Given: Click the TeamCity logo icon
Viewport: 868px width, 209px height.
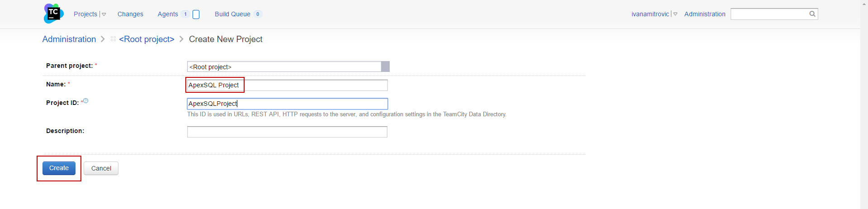Looking at the screenshot, I should pos(53,14).
